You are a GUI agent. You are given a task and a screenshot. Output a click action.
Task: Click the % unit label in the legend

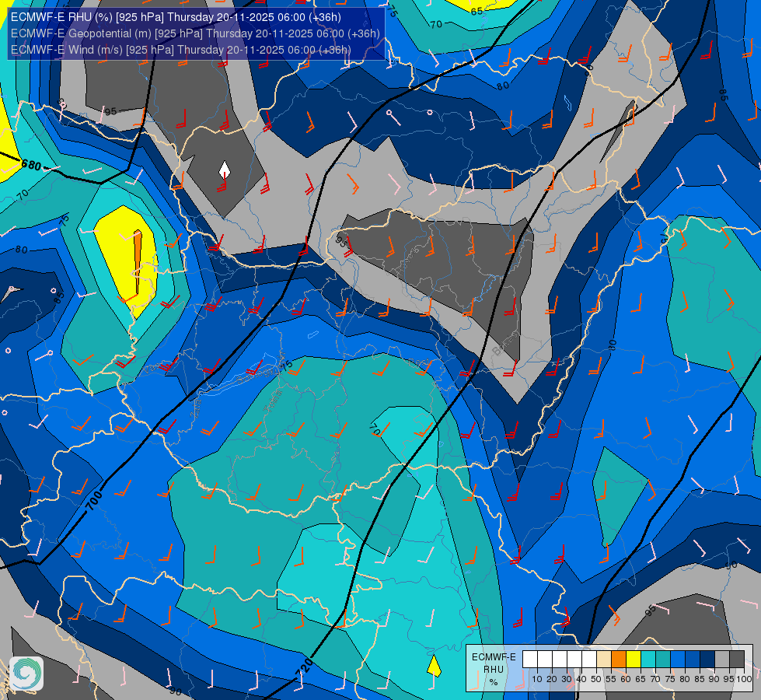494,682
